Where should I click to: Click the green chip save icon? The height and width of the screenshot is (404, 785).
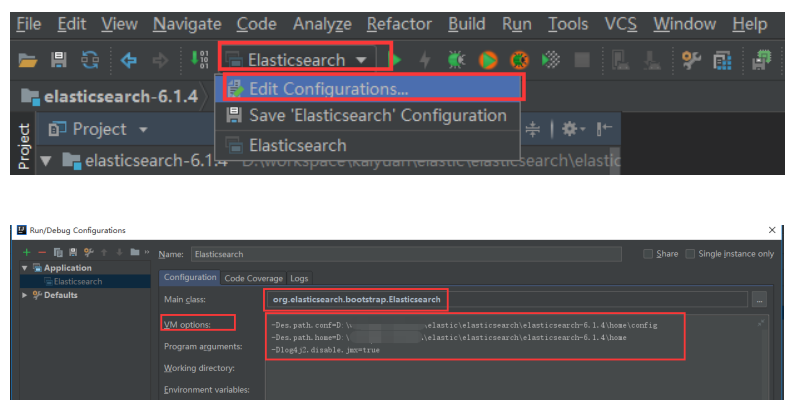click(761, 61)
